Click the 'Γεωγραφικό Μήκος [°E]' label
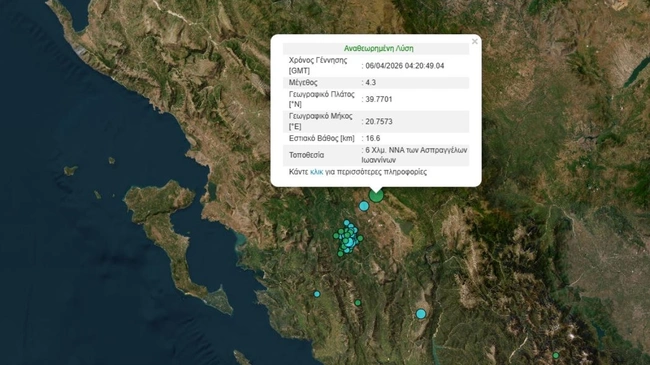The height and width of the screenshot is (365, 650). [320, 121]
